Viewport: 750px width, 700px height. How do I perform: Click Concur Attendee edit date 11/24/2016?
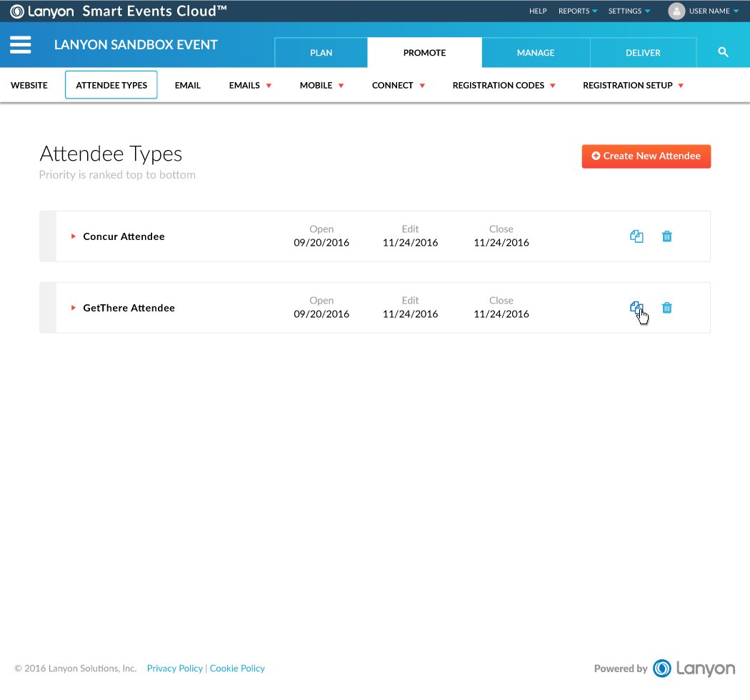click(410, 243)
